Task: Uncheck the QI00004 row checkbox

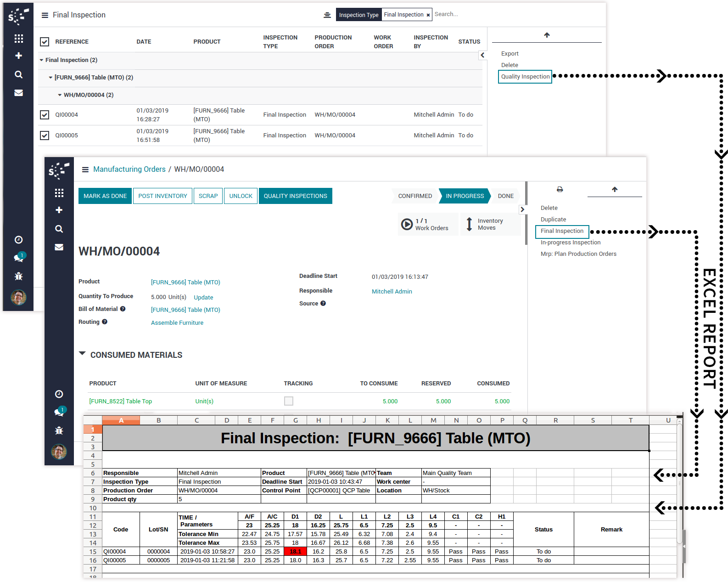Action: click(x=45, y=115)
